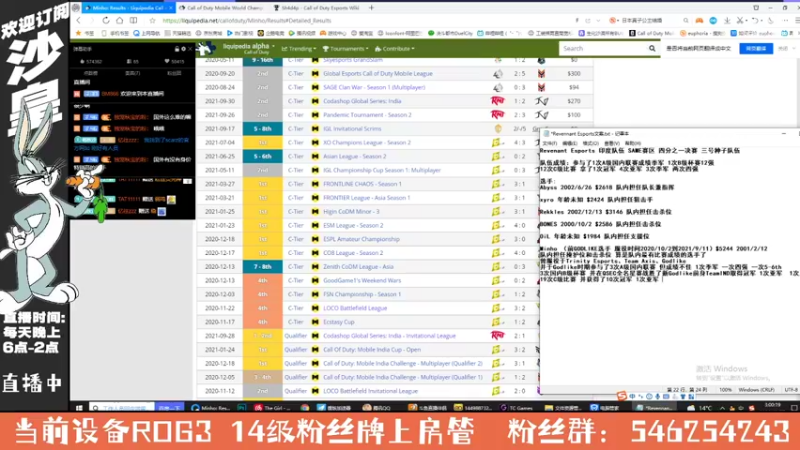Open Global Esports Call of Duty Mobile League
The image size is (800, 450).
[378, 73]
